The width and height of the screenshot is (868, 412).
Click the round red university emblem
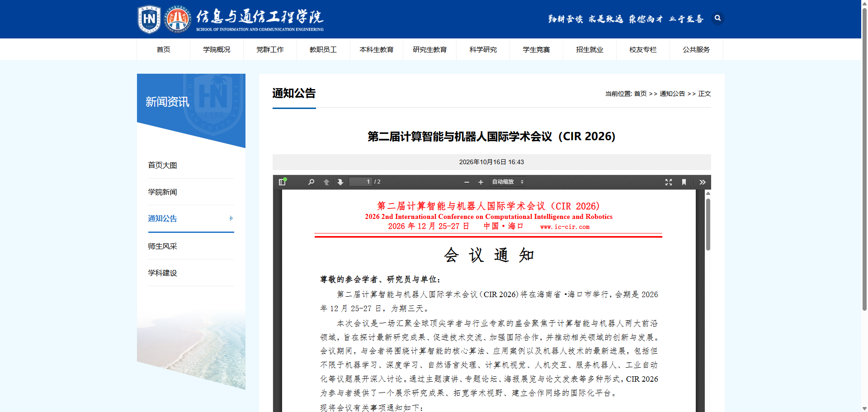(177, 19)
